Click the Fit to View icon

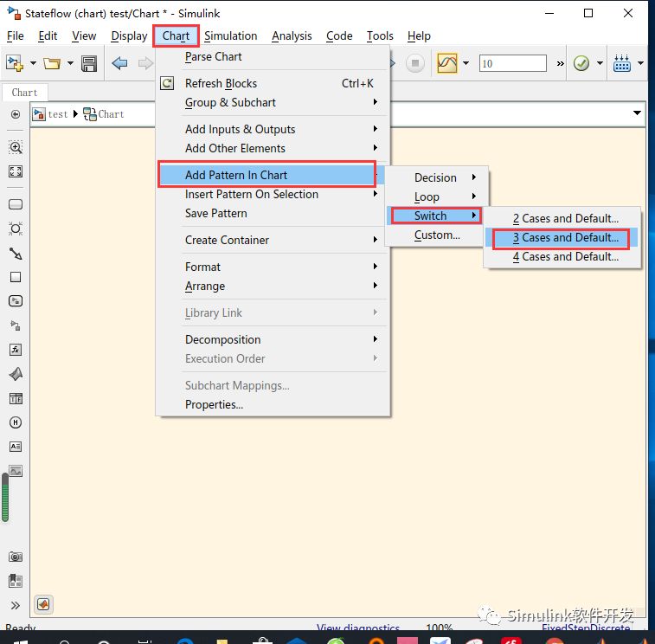click(x=16, y=171)
